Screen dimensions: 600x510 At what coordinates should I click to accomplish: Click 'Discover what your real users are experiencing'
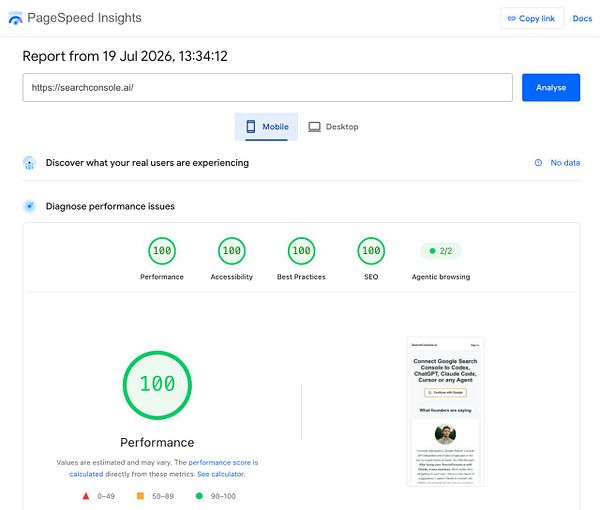pyautogui.click(x=147, y=163)
